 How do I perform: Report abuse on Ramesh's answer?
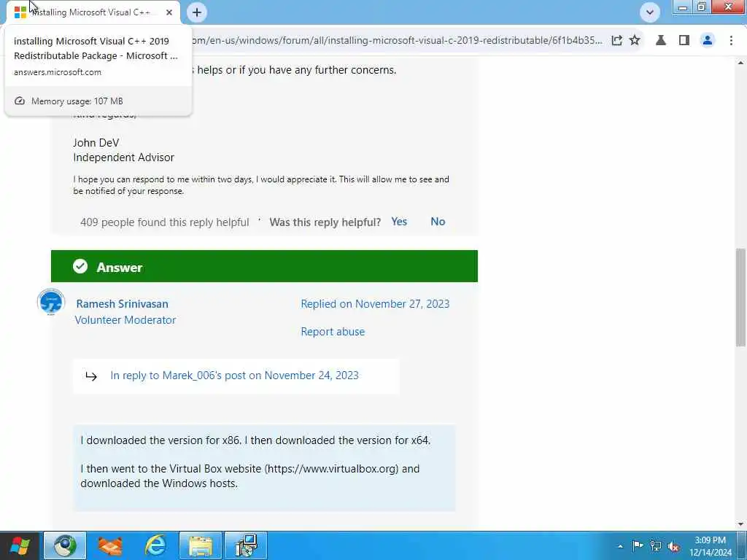pos(333,332)
